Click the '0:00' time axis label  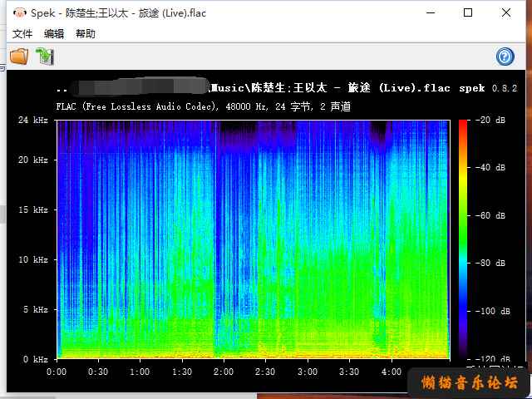coord(57,372)
